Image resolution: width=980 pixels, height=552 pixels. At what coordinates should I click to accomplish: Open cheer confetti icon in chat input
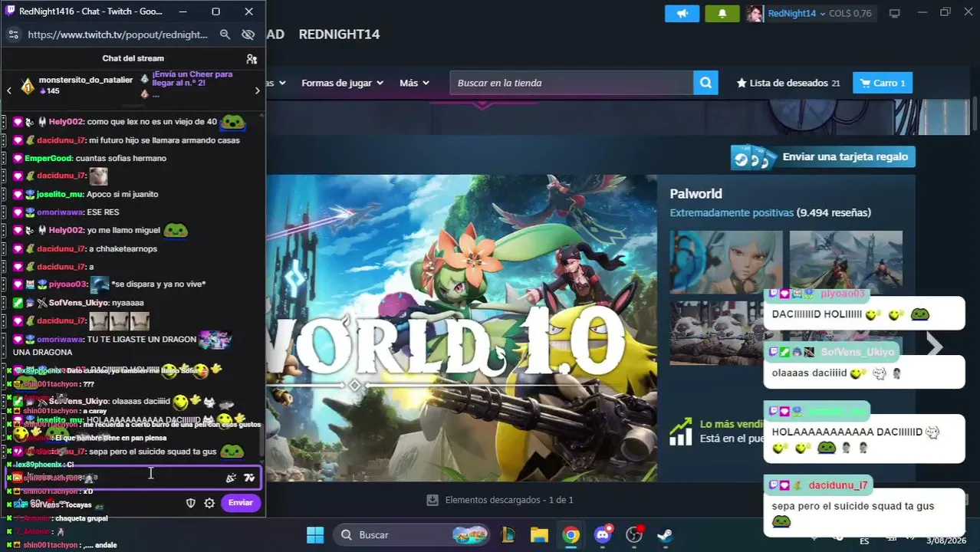231,478
